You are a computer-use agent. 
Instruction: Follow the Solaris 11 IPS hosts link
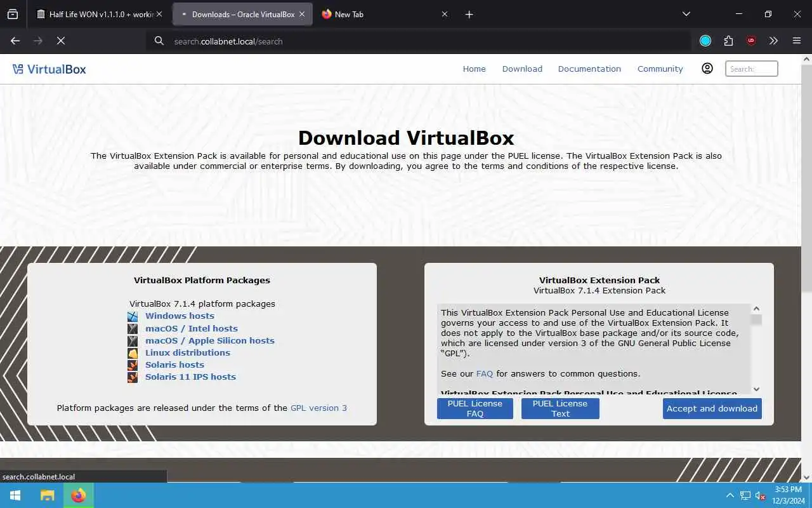click(190, 377)
